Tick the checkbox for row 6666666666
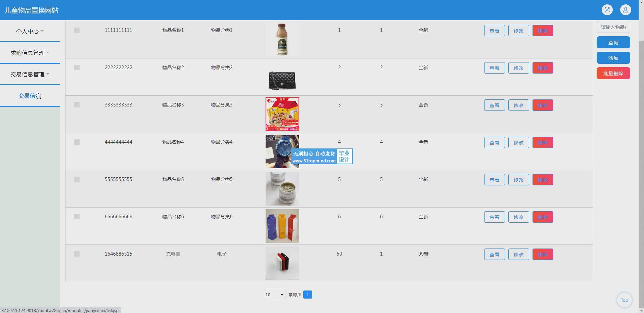Screen dimensions: 644x313 77,217
